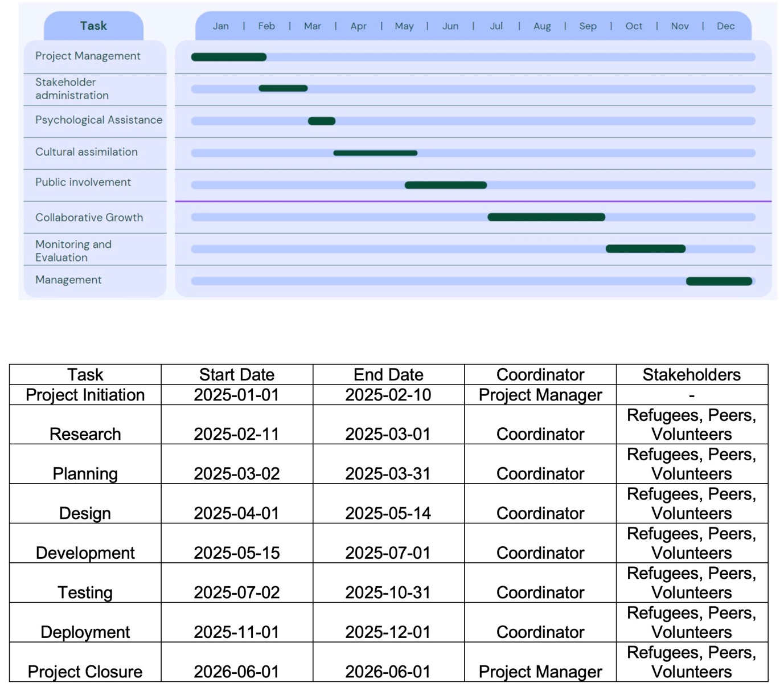Click start date 2025-07-02
The width and height of the screenshot is (784, 691).
(x=237, y=592)
